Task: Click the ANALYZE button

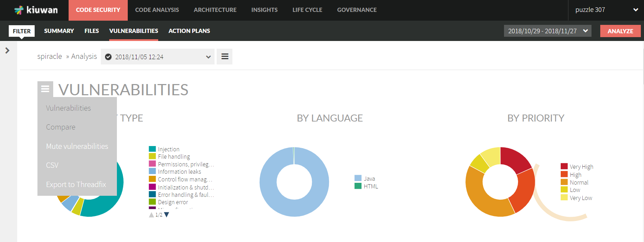Action: click(x=620, y=31)
